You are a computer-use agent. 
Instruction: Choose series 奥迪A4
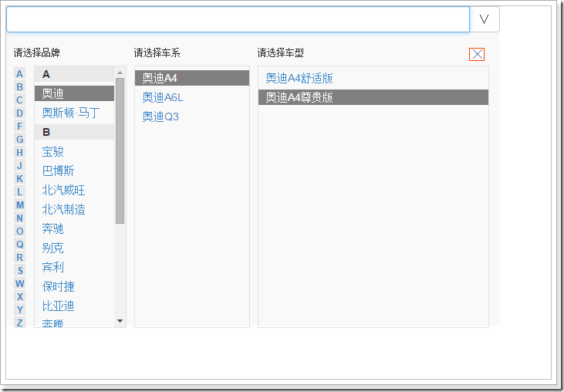(192, 78)
